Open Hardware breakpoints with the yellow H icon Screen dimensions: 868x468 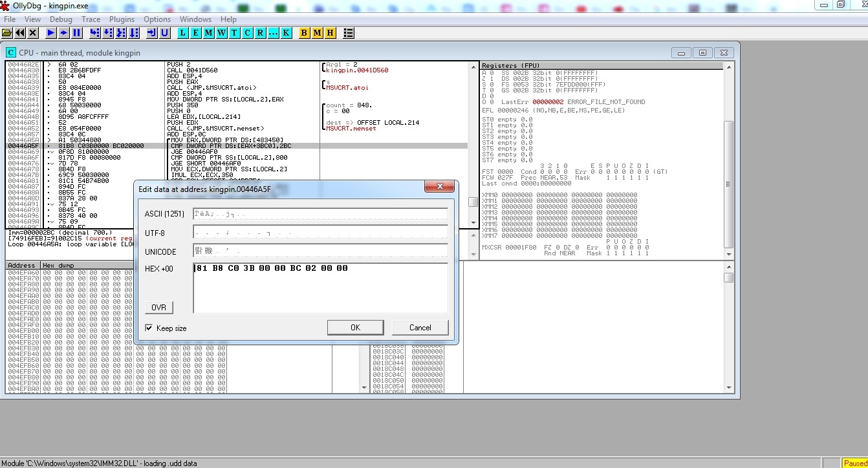coord(331,32)
